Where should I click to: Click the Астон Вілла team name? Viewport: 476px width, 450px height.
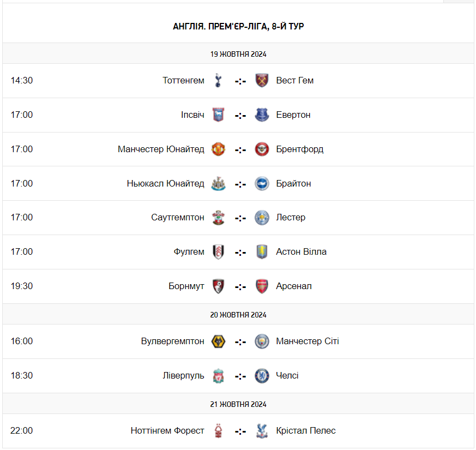302,251
